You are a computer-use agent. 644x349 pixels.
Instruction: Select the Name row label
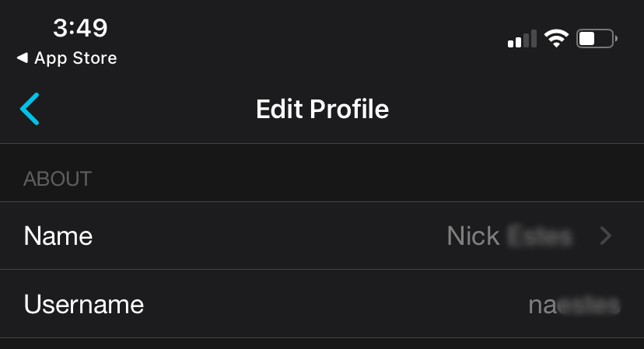pos(58,236)
